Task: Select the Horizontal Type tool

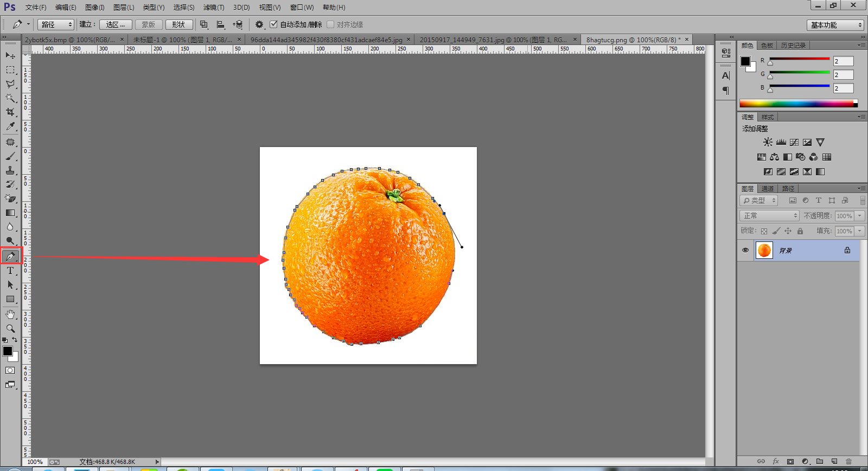Action: [10, 271]
